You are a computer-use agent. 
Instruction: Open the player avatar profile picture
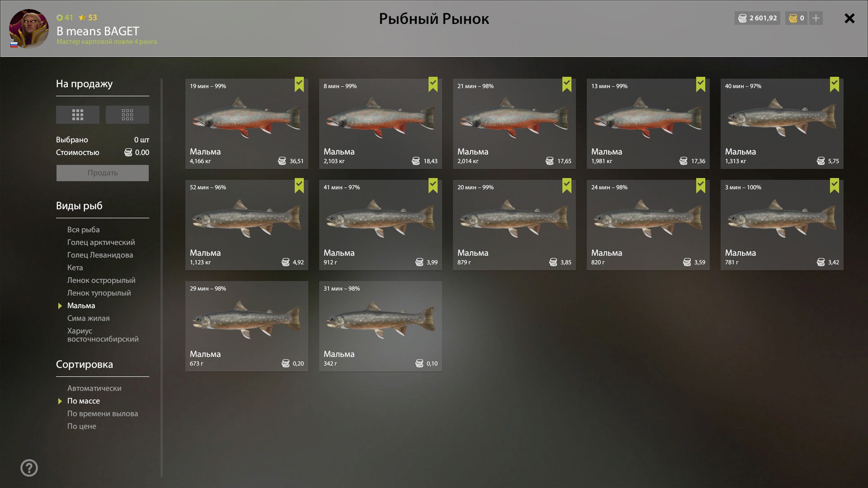29,28
